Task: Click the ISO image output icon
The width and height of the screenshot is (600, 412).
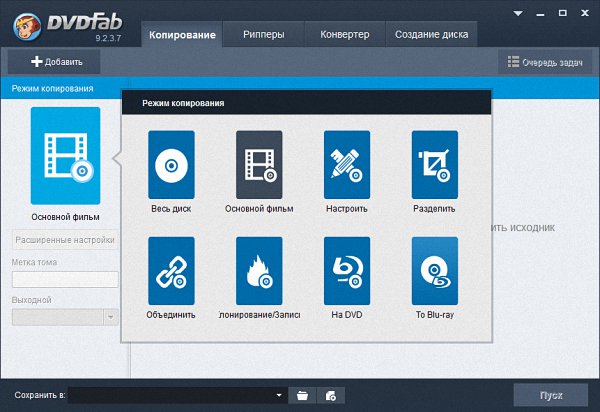Action: click(x=331, y=395)
